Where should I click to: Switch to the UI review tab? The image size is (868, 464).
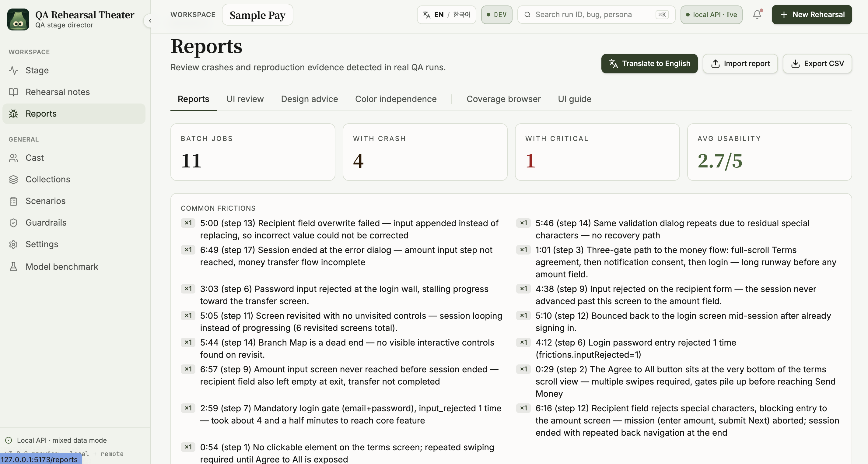tap(245, 99)
